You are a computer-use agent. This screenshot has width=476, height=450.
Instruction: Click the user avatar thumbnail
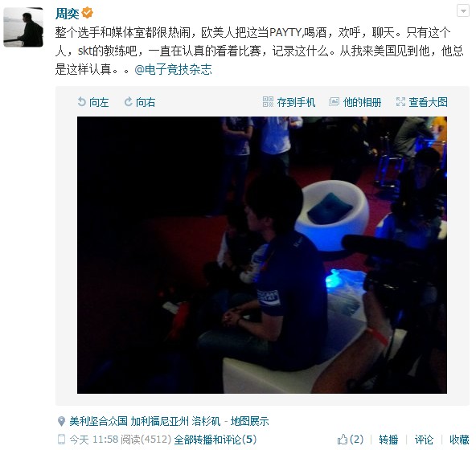pyautogui.click(x=23, y=27)
